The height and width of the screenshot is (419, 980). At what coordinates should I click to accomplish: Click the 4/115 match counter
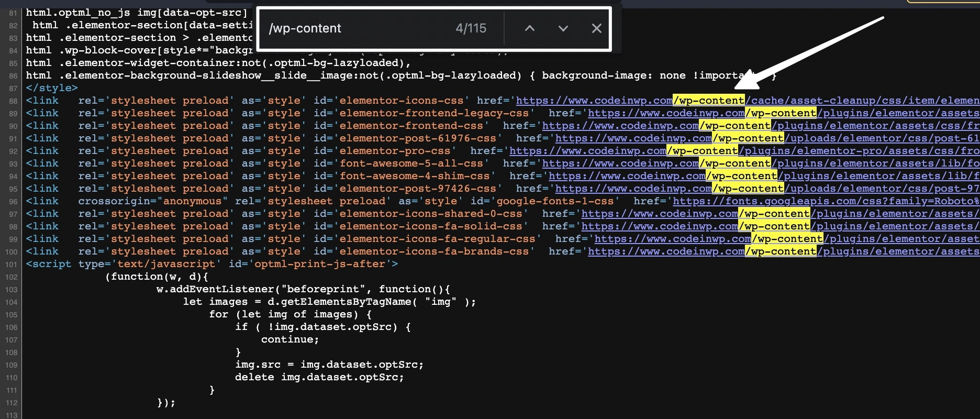click(471, 28)
